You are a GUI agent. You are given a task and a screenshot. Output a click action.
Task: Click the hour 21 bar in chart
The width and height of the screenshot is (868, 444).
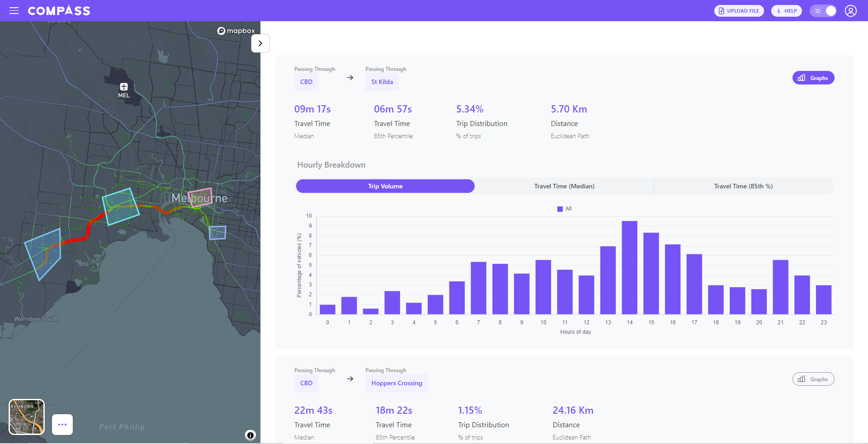click(x=780, y=287)
